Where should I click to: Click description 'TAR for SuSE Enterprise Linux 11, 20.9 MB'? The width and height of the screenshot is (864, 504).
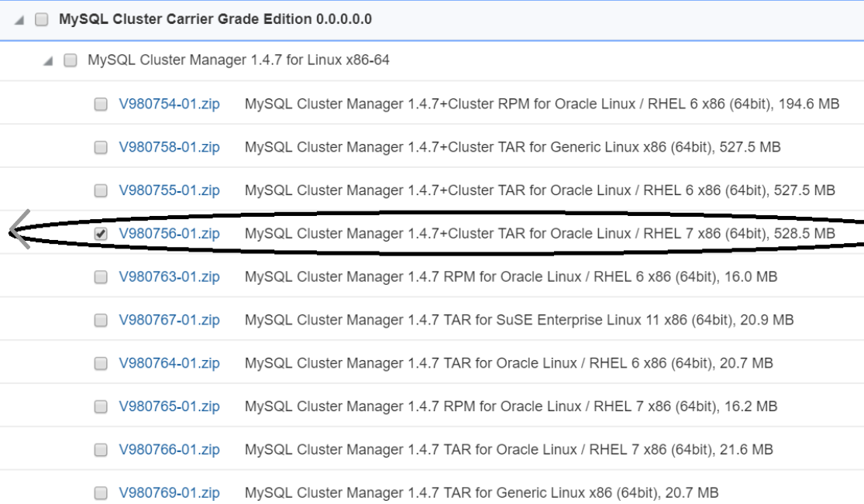519,320
